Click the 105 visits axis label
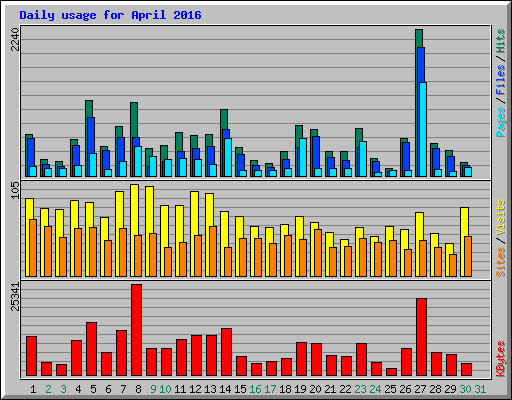Viewport: 512px width, 400px height. 15,191
